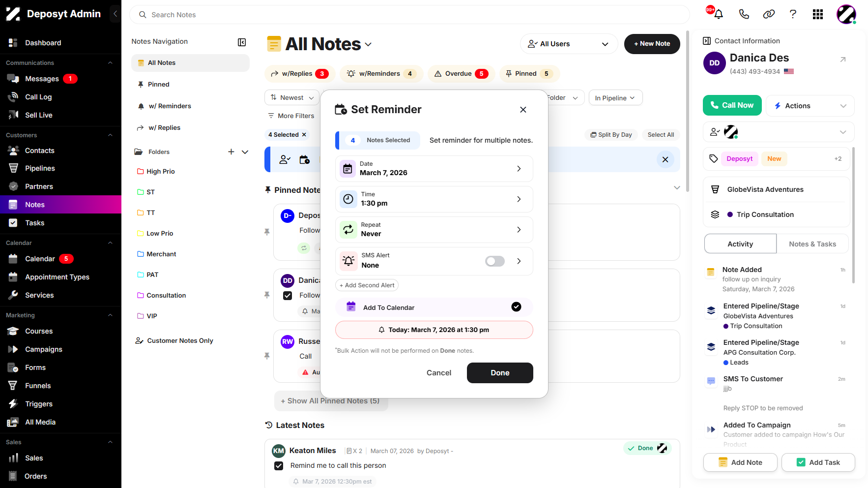Image resolution: width=868 pixels, height=488 pixels.
Task: Click the tag icon in contact panel
Action: (x=714, y=158)
